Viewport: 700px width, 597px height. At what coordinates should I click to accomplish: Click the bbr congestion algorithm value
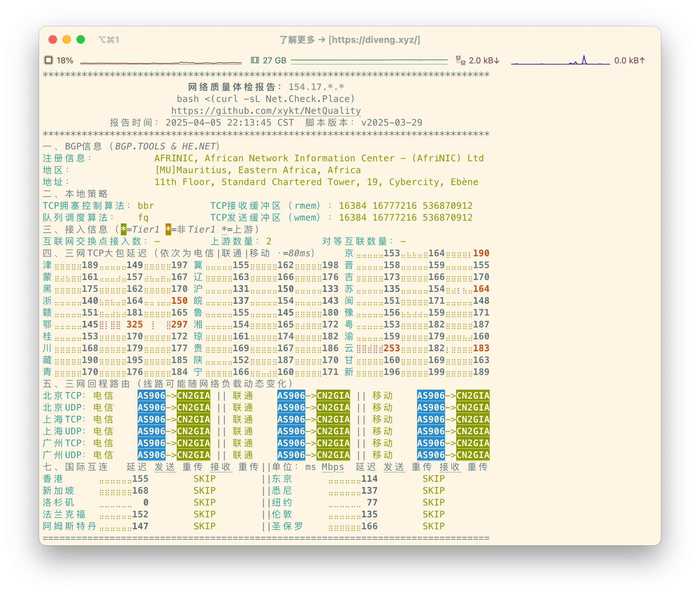click(146, 206)
